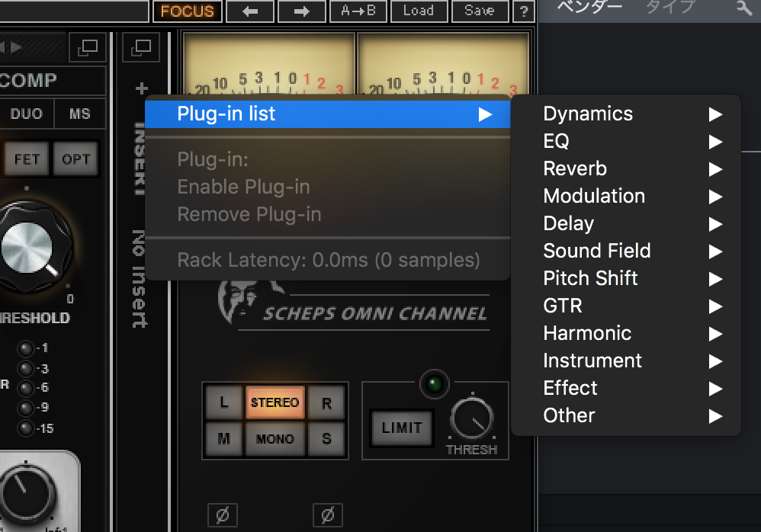Click Remove Plug-in menu entry

point(328,214)
